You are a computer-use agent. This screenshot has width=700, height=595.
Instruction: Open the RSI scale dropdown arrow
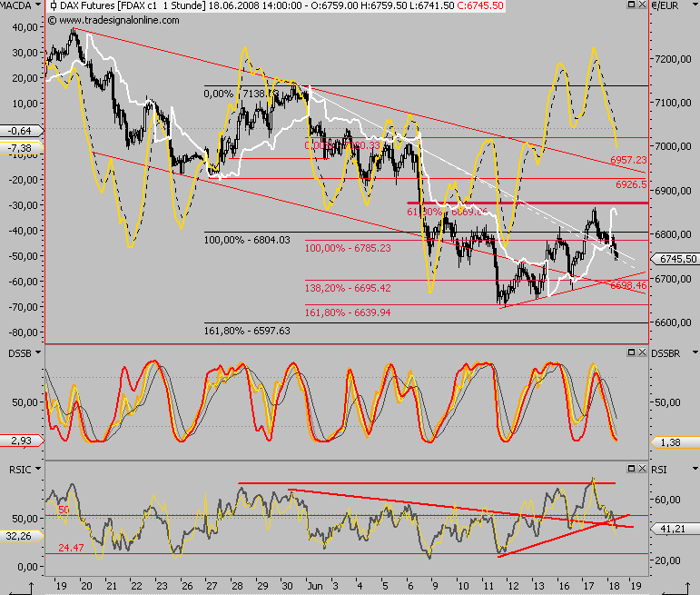(x=695, y=469)
